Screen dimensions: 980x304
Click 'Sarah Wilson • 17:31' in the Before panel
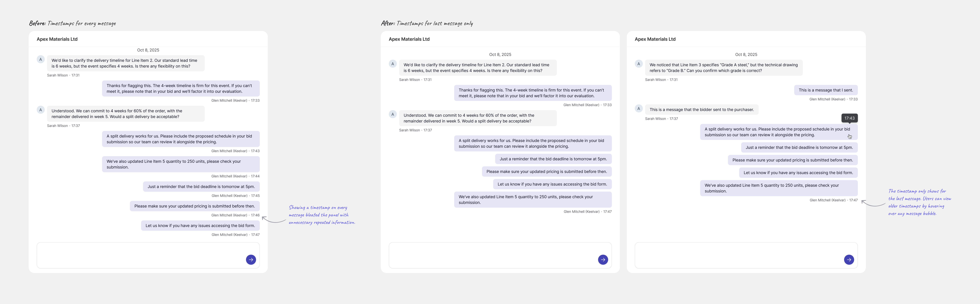[x=63, y=75]
